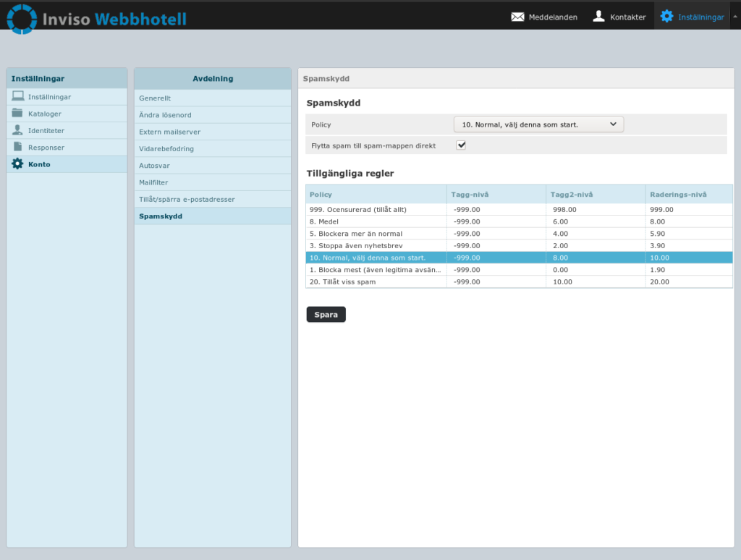Image resolution: width=741 pixels, height=560 pixels.
Task: Click the Inviso Webbhotell logo icon
Action: click(x=22, y=18)
